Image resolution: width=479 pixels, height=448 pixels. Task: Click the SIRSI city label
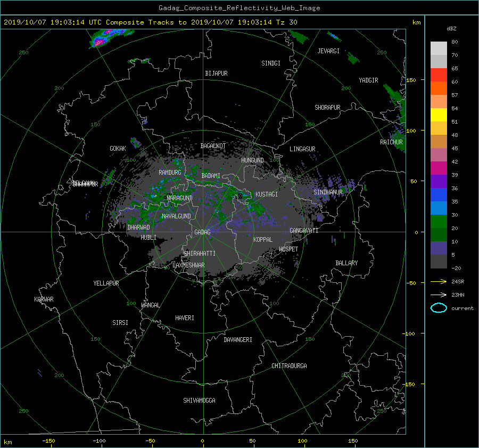tap(120, 323)
